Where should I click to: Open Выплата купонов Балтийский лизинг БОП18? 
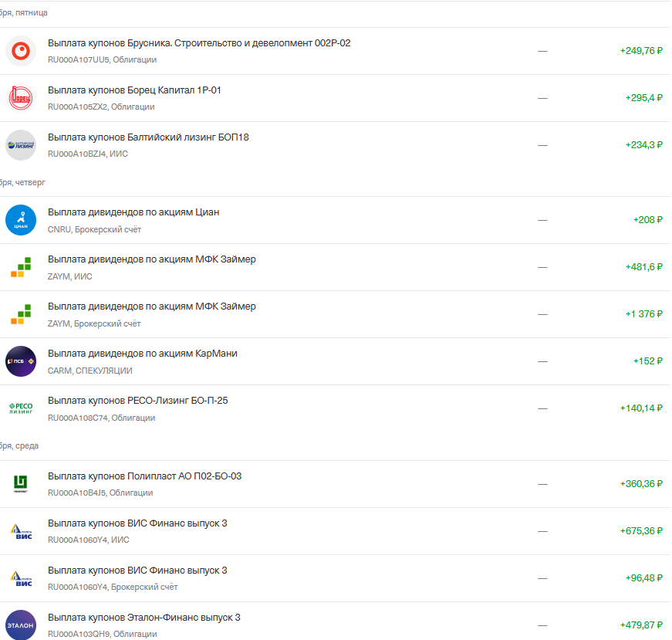point(148,137)
